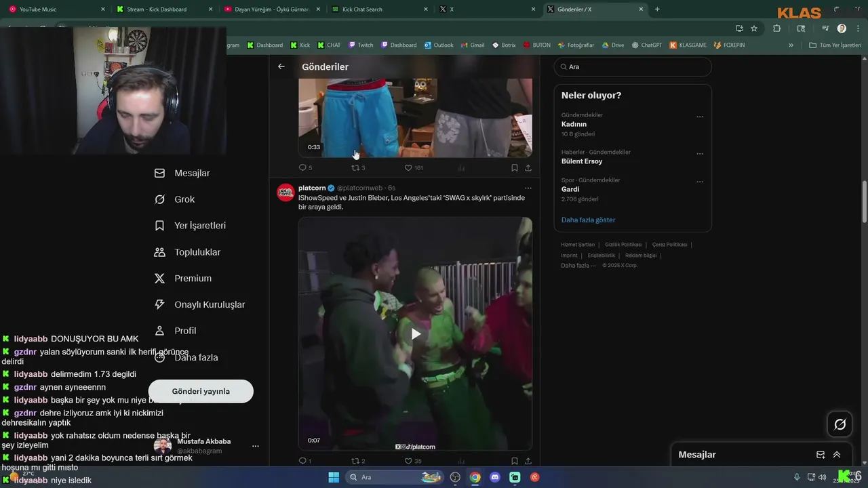Click the X search Ara field
868x488 pixels.
[633, 67]
